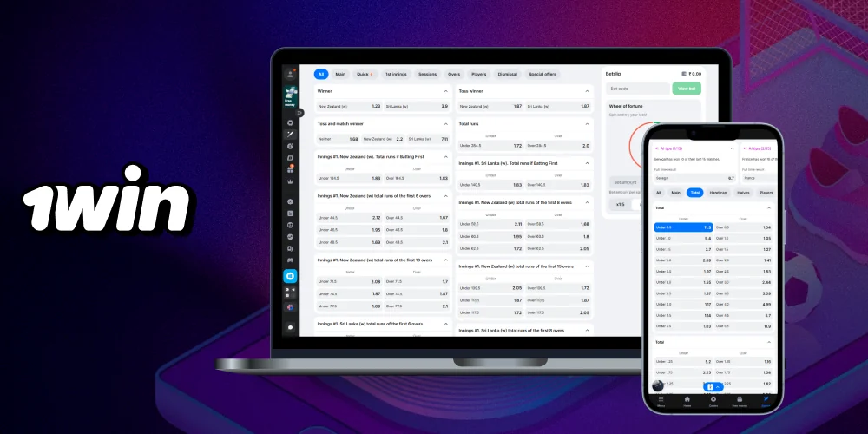Focus the Bet code input field

(x=638, y=89)
